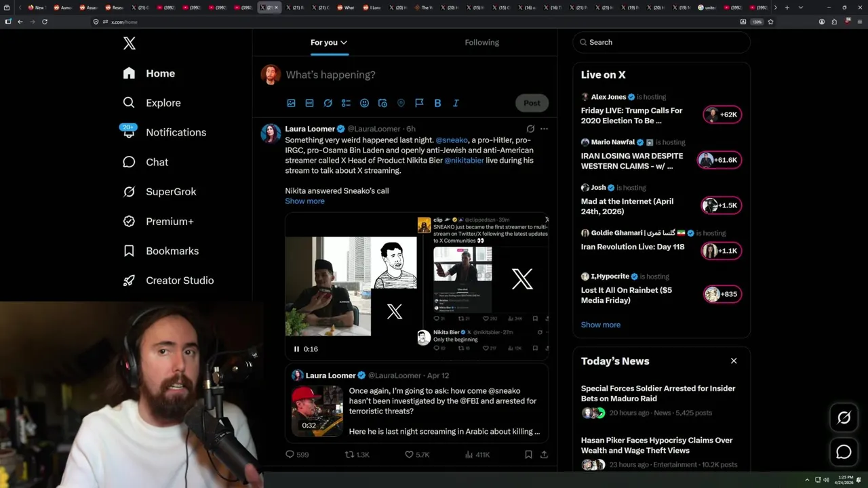
Task: Open the floating Grok button
Action: click(844, 418)
